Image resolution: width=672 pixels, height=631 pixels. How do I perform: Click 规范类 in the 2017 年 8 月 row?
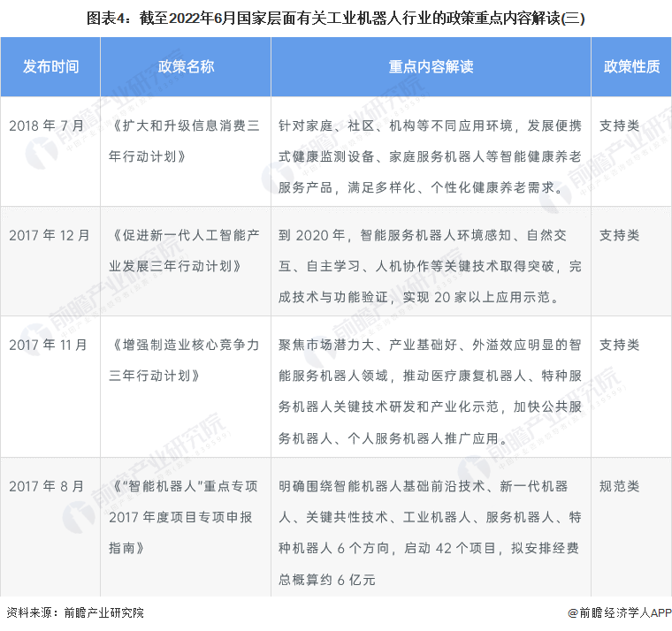(x=619, y=486)
